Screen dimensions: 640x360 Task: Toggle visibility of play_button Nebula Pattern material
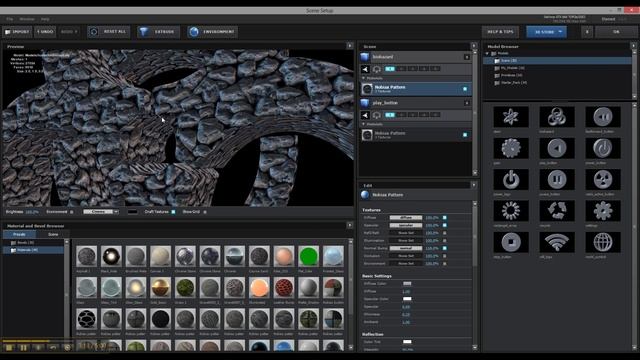[x=465, y=135]
